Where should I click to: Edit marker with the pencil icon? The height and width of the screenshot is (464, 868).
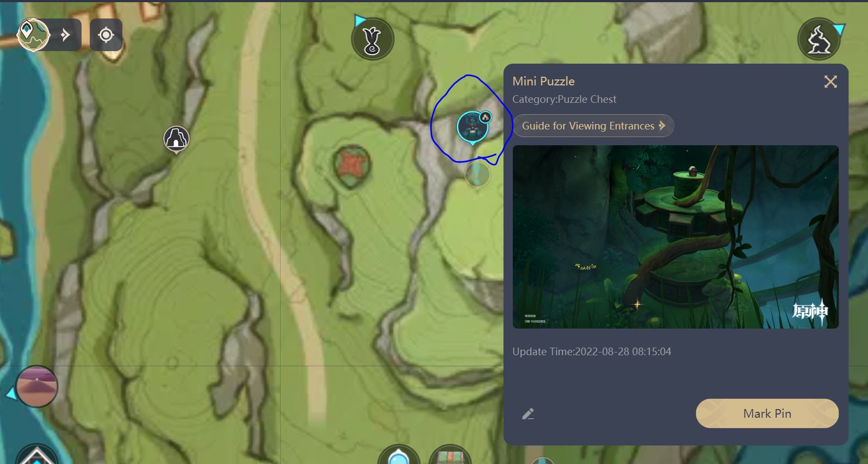528,414
